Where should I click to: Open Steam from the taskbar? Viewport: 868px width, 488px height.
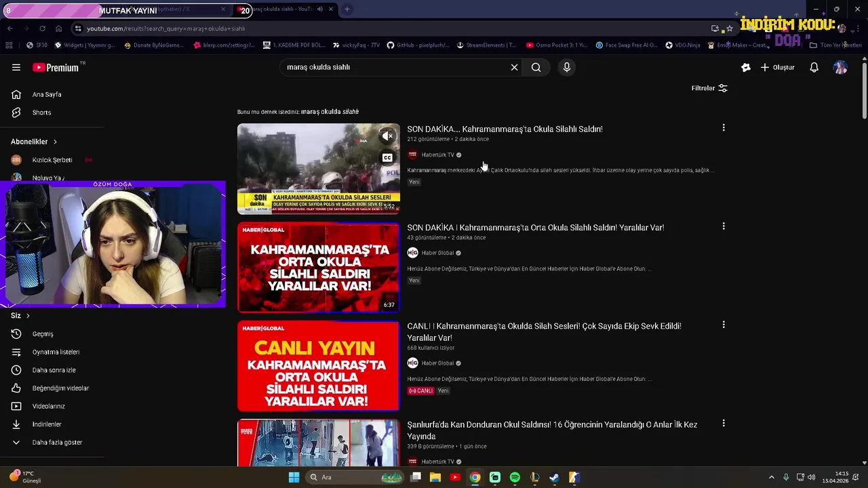click(x=554, y=477)
